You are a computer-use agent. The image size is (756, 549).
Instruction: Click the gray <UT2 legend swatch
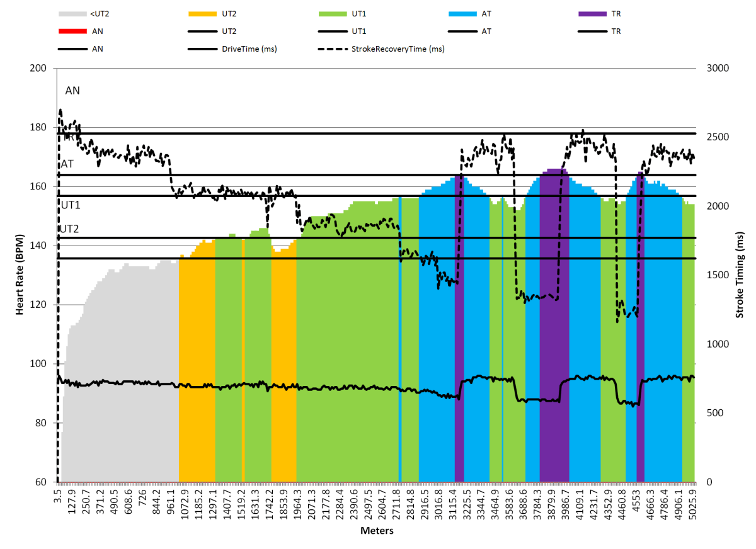coord(73,13)
